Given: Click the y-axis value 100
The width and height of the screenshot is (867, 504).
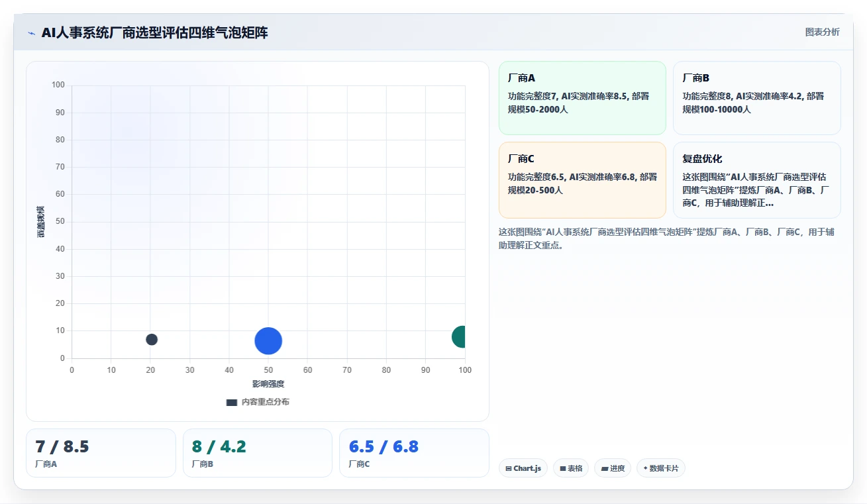Looking at the screenshot, I should [x=58, y=85].
